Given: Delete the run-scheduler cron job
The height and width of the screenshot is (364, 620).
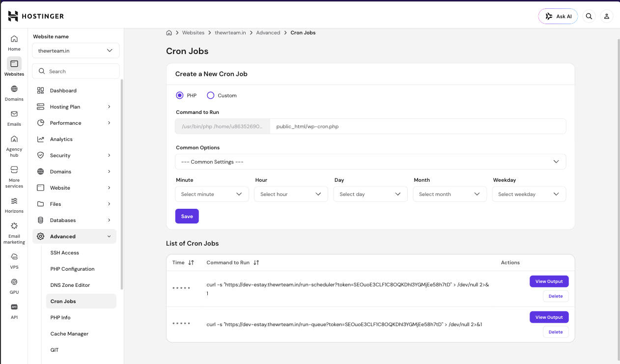Looking at the screenshot, I should click(556, 296).
